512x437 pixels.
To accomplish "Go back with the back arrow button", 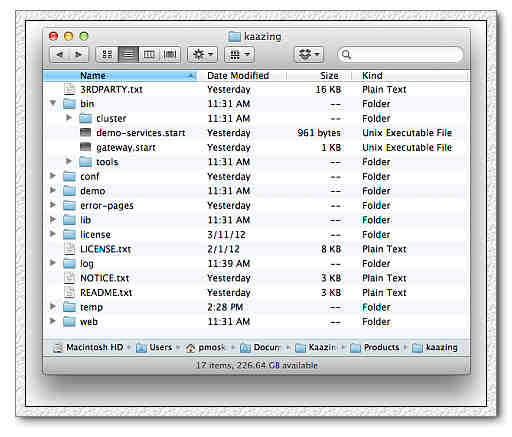I will click(x=60, y=54).
